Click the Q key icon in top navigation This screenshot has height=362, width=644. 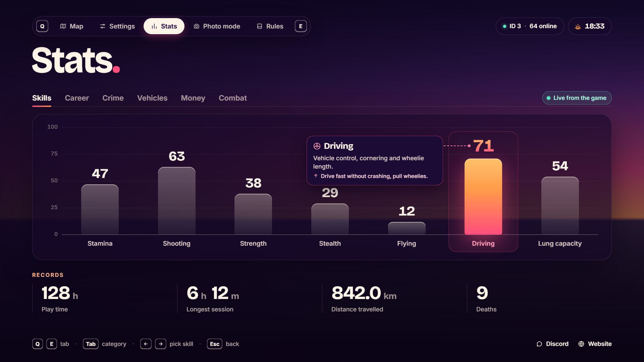[x=42, y=26]
